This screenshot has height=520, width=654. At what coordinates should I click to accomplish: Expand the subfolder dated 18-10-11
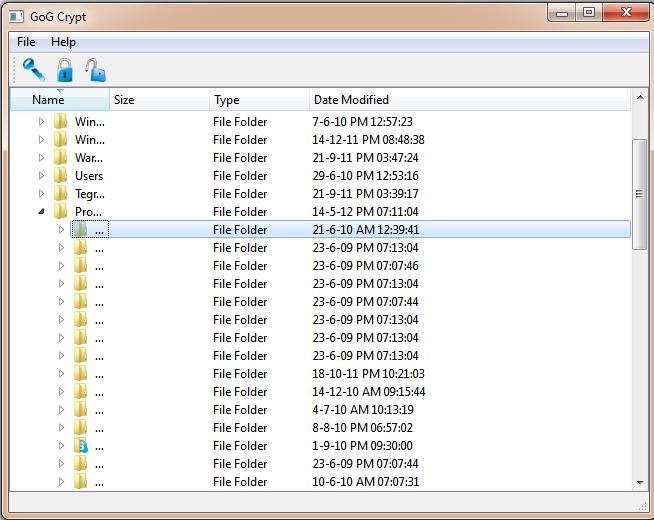[61, 374]
